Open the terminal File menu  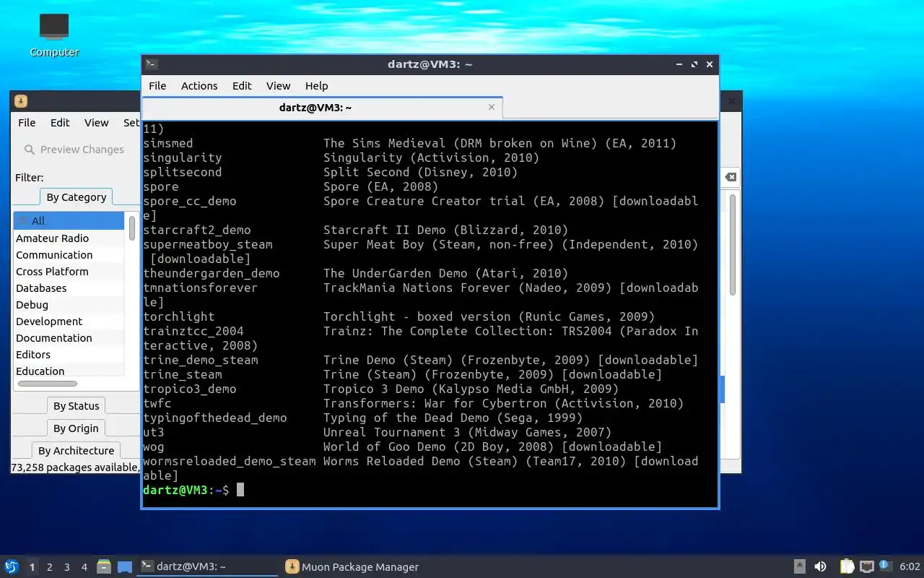pyautogui.click(x=157, y=85)
